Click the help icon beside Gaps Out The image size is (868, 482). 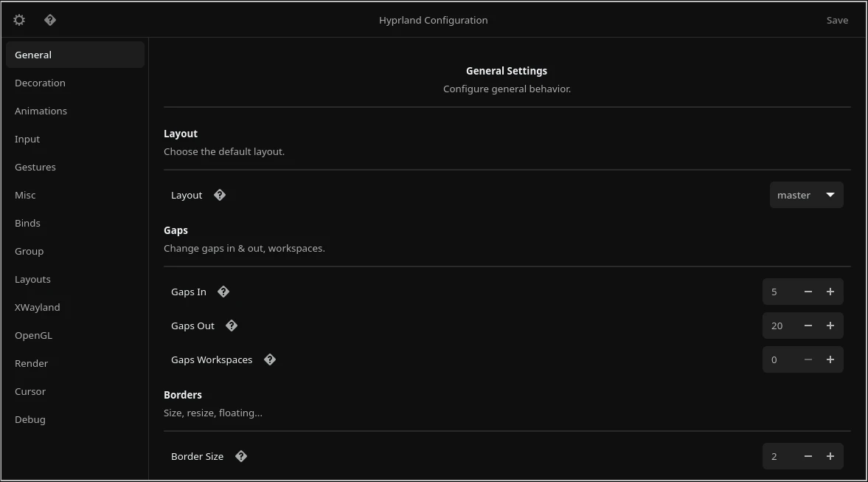231,326
